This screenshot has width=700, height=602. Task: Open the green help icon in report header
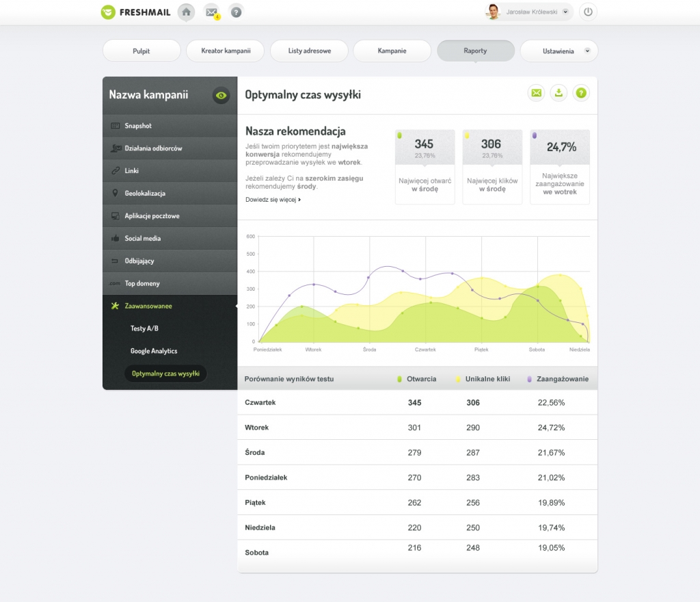click(x=581, y=93)
